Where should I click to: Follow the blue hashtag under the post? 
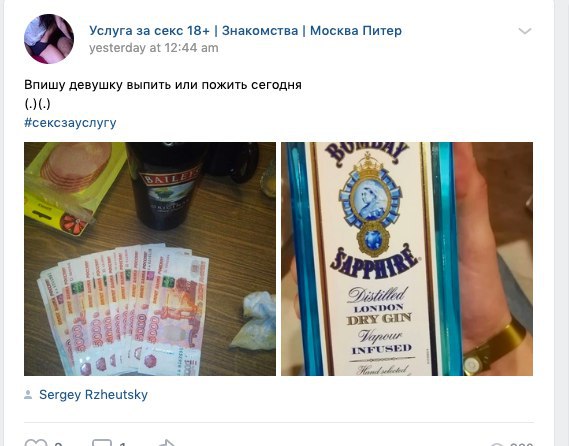point(70,123)
